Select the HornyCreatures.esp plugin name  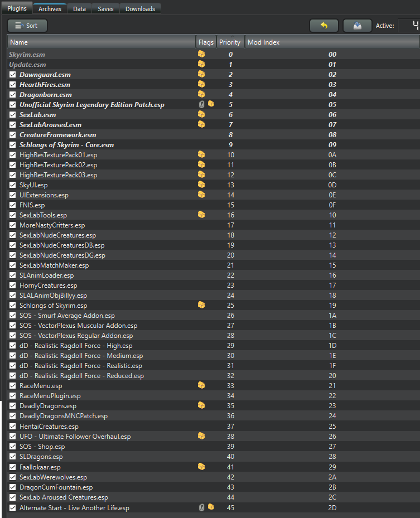click(48, 285)
